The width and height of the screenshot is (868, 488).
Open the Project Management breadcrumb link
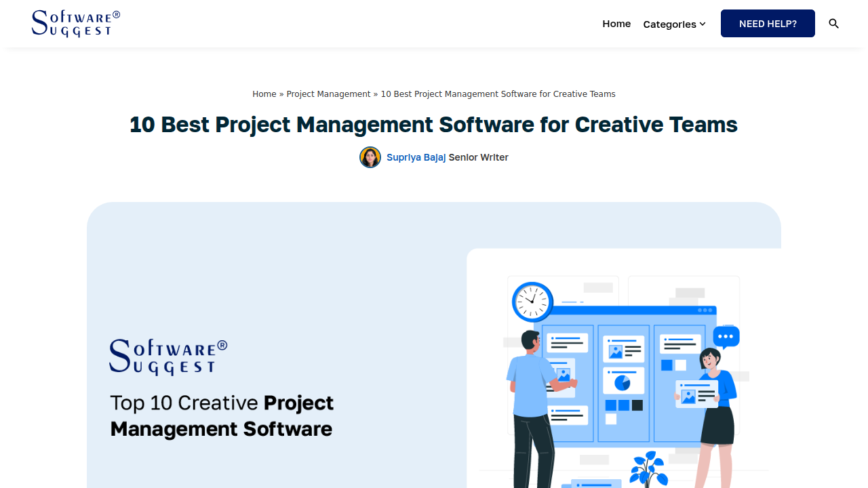tap(329, 94)
